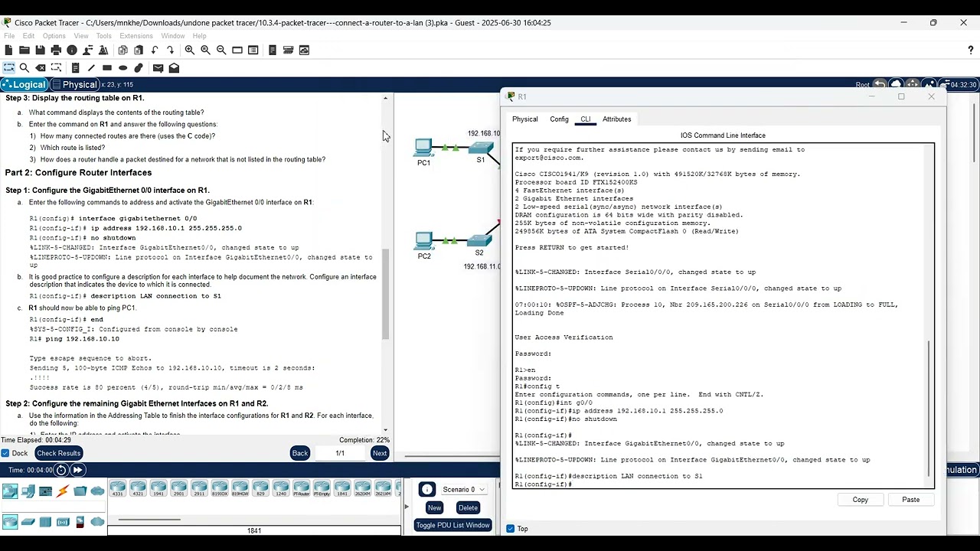Print the workspace using printer icon
The image size is (980, 551).
56,50
